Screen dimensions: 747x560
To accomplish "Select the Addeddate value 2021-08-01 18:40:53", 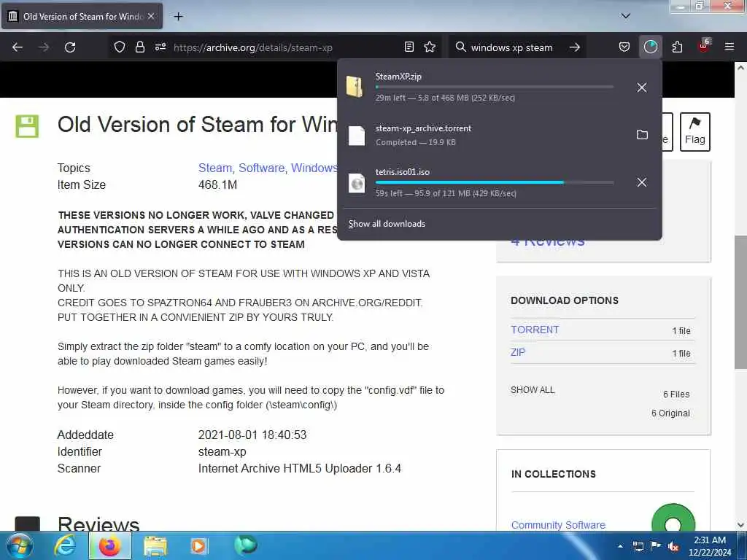I will point(252,435).
